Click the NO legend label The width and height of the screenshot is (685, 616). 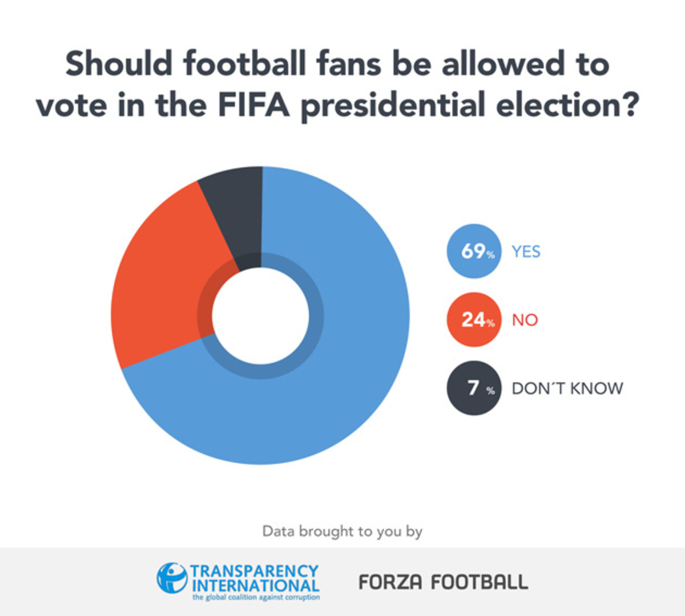coord(525,320)
